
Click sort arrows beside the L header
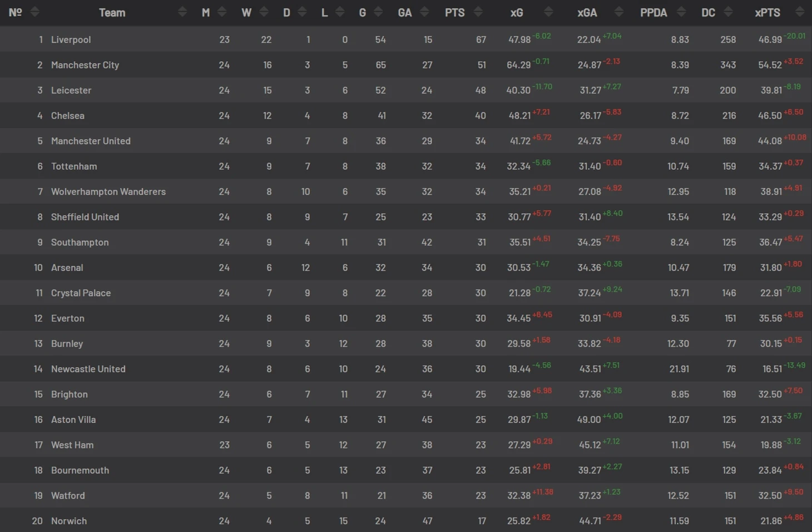pyautogui.click(x=340, y=12)
